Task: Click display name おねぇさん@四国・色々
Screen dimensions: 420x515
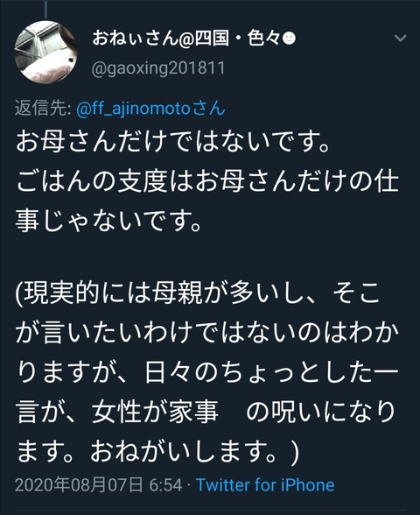Action: [186, 39]
